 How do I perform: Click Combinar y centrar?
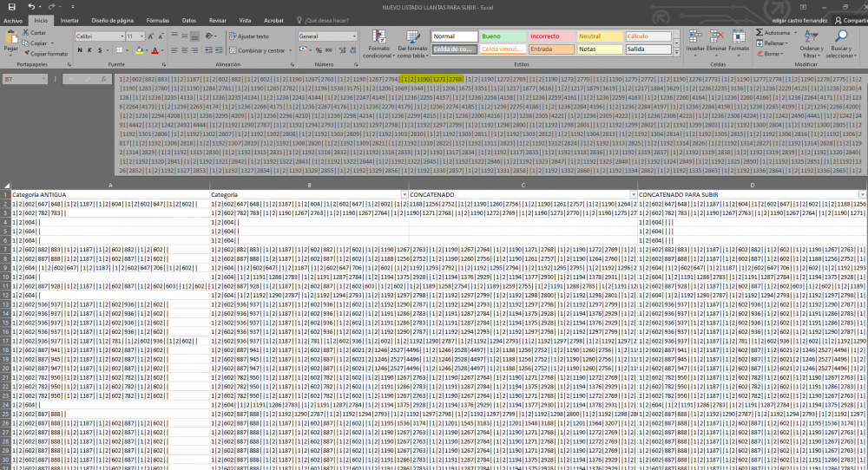click(x=258, y=50)
